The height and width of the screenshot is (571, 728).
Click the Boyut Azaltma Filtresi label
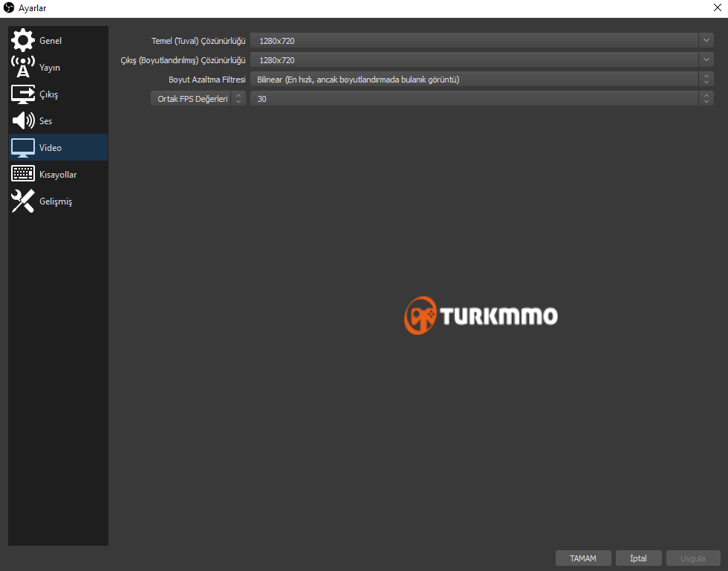tap(207, 80)
